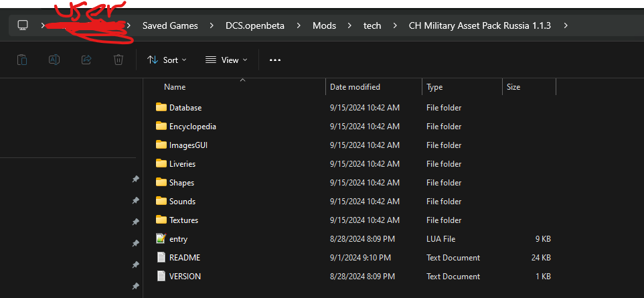This screenshot has width=644, height=298.
Task: Select the Shapes folder name
Action: pos(181,183)
